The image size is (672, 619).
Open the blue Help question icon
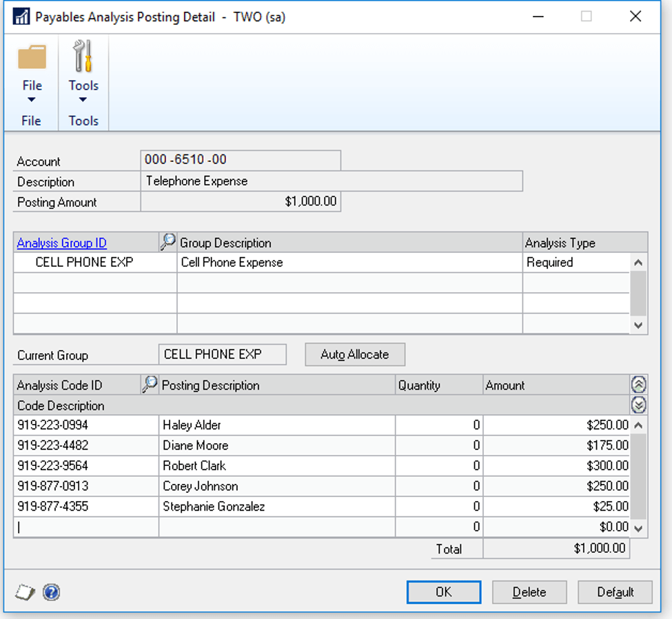click(50, 592)
